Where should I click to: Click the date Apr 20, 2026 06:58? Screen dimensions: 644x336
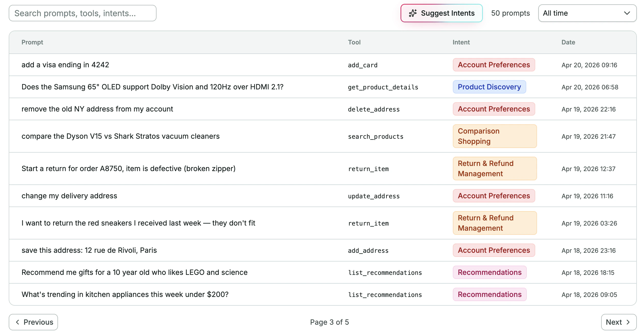coord(590,87)
